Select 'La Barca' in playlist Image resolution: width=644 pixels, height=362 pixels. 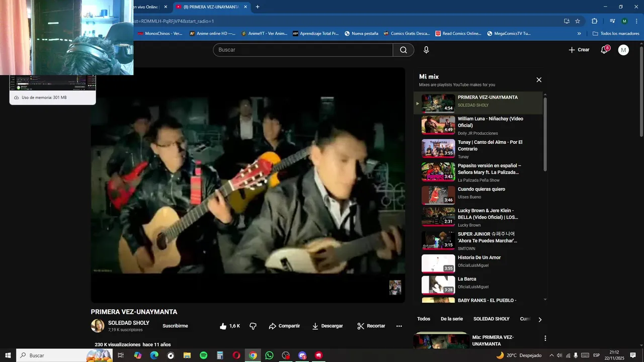point(478,285)
